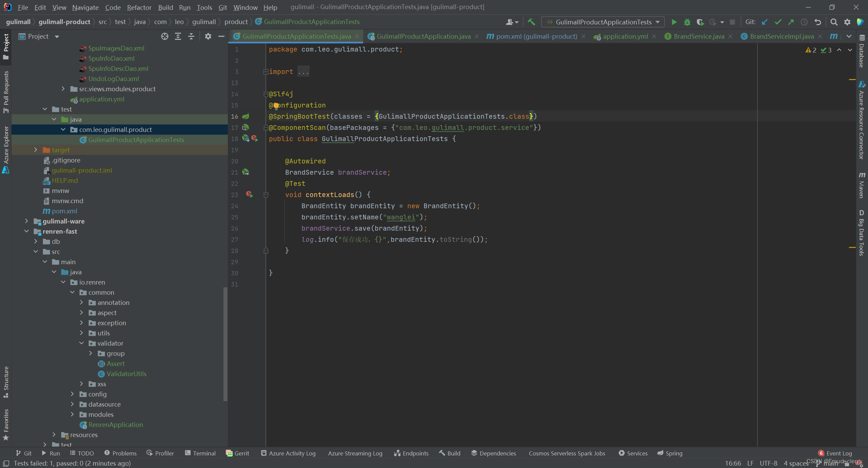The height and width of the screenshot is (468, 868).
Task: Click Select Opened File target icon
Action: pos(165,36)
